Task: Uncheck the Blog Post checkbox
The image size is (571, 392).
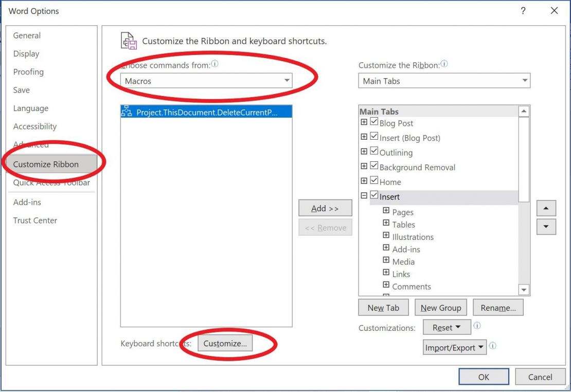Action: [x=374, y=121]
